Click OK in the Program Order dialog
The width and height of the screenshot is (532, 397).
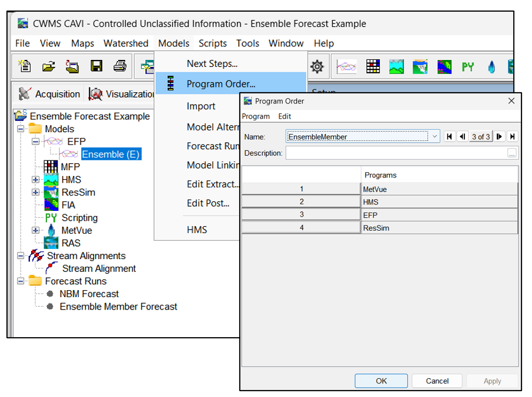point(382,381)
